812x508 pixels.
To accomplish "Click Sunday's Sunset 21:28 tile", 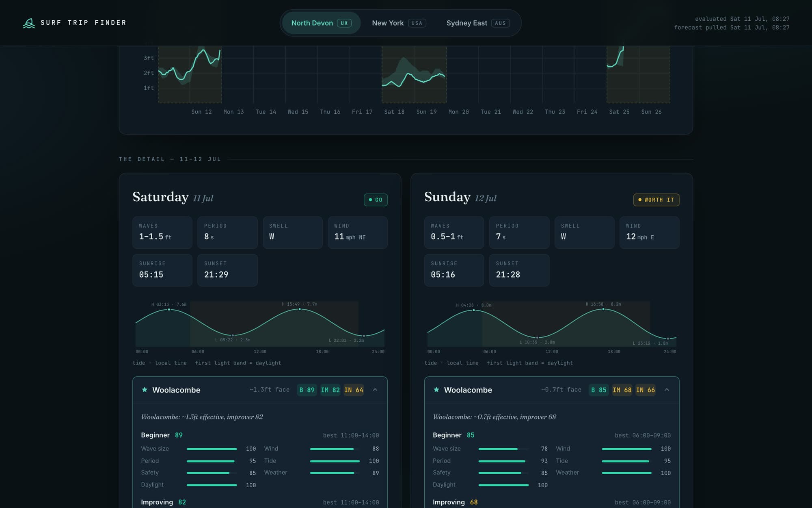I will coord(519,270).
